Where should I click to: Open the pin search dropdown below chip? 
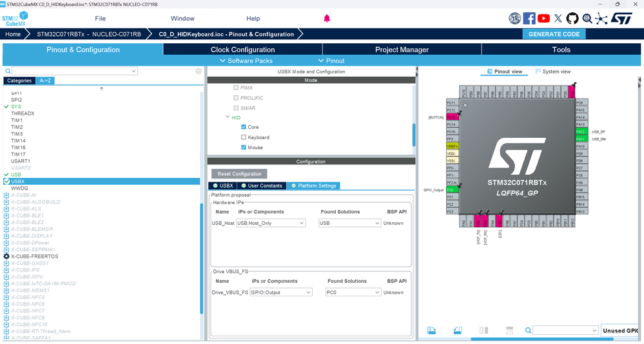tap(565, 330)
